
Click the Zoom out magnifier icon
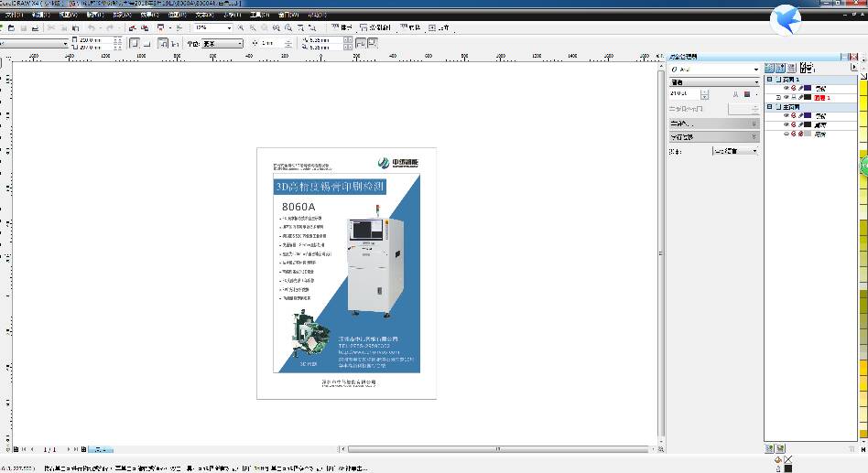(253, 27)
